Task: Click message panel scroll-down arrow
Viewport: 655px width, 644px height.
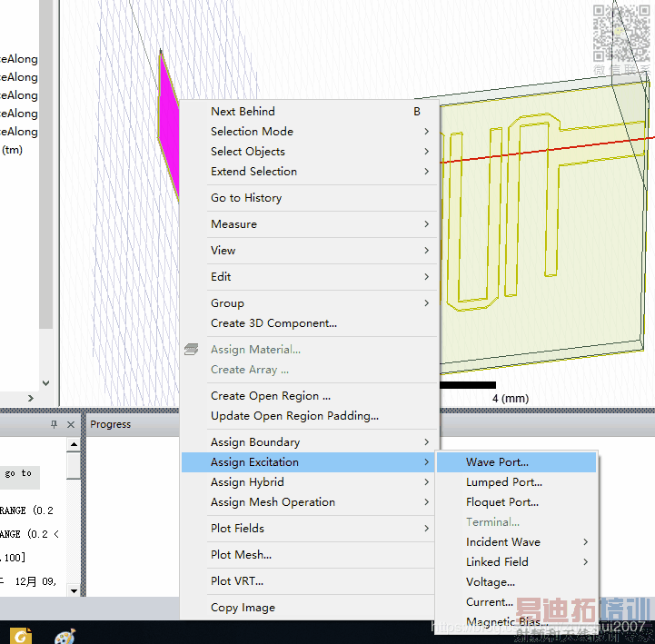Action: 74,590
